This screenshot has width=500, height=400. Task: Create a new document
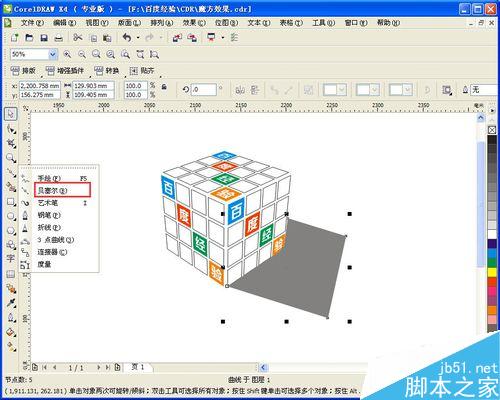click(x=14, y=38)
